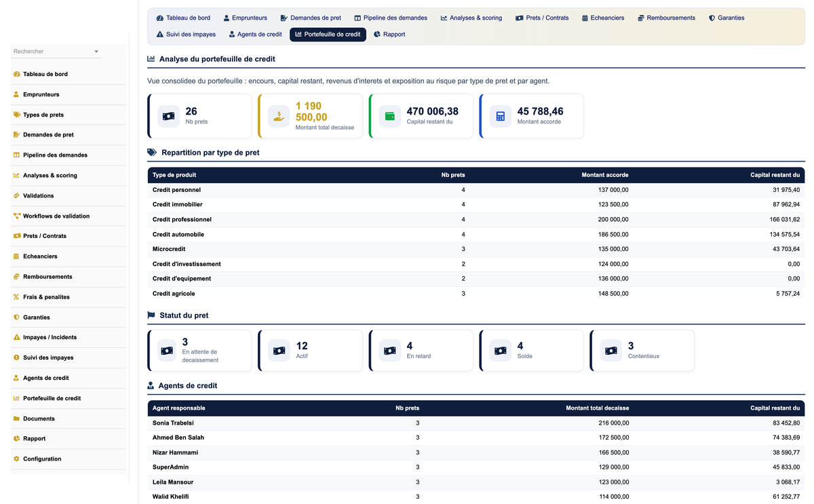Click the Agents de credit sidebar icon
Screen dimensions: 814x504
[x=16, y=378]
